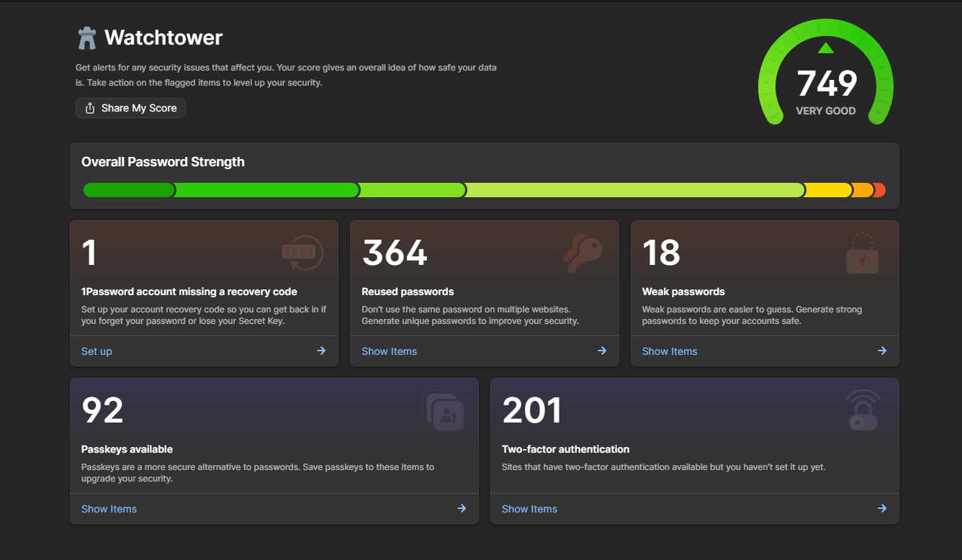Click the 'Passkeys available' card title
Image resolution: width=962 pixels, height=560 pixels.
coord(127,449)
